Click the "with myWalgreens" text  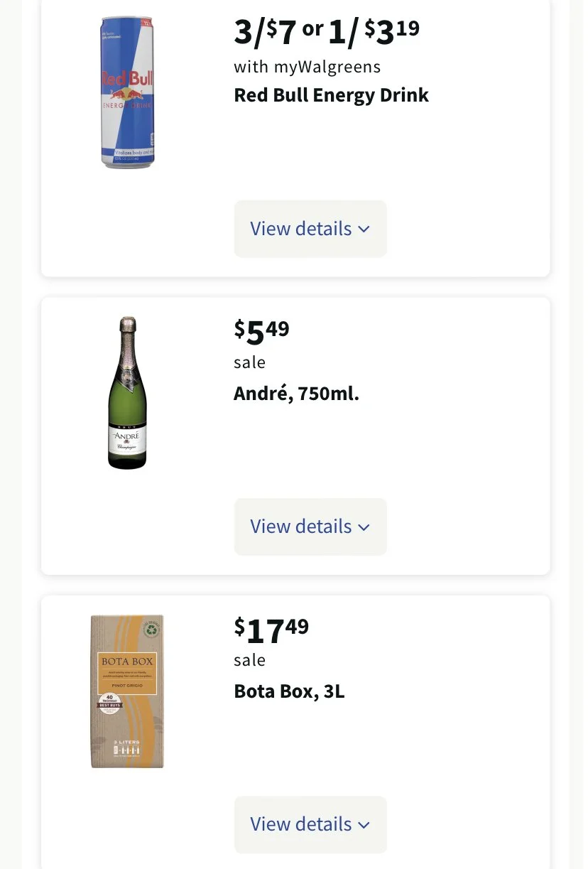point(307,67)
